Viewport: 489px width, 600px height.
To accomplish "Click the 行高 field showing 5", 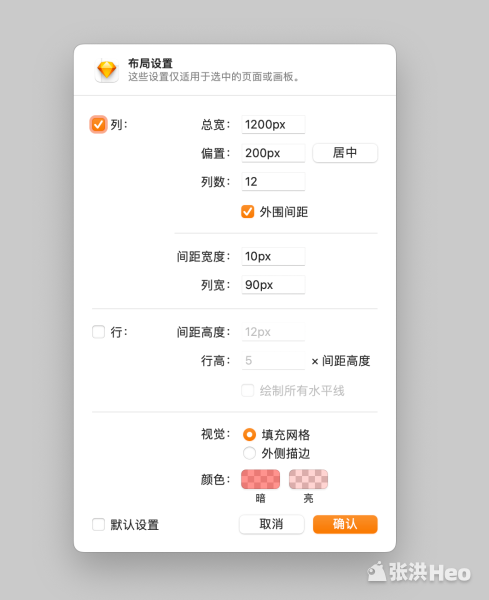I will (x=273, y=360).
